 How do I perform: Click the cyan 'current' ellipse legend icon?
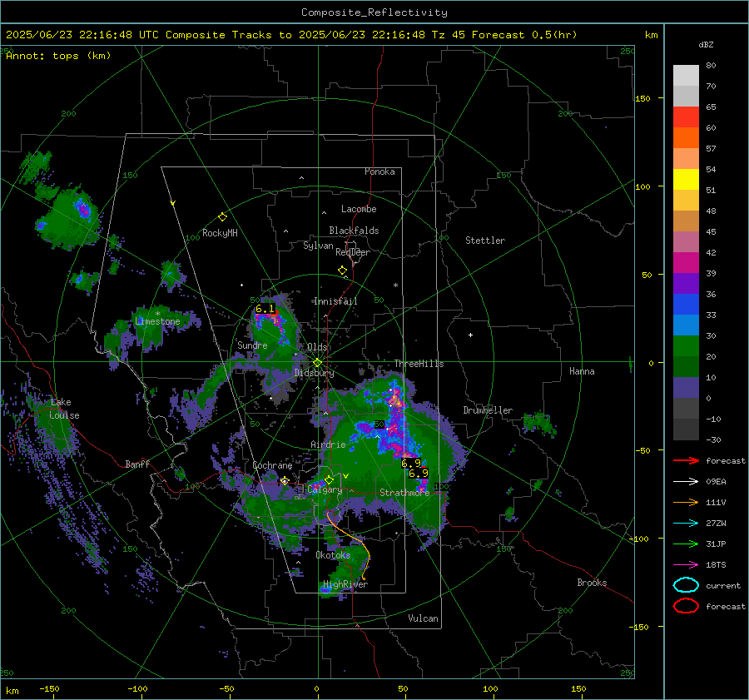tap(686, 585)
